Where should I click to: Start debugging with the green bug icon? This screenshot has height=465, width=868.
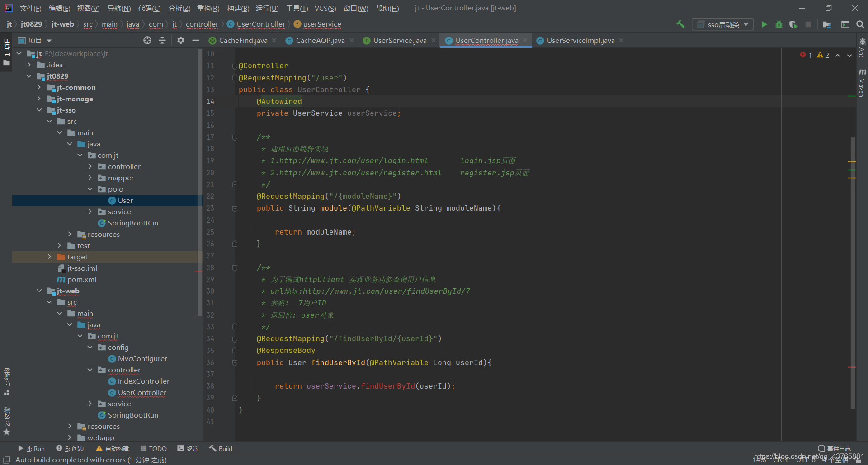pos(778,24)
